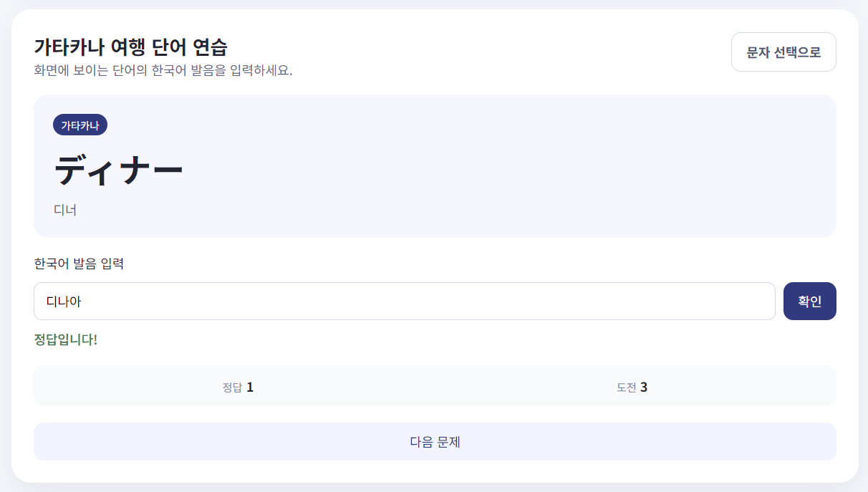The height and width of the screenshot is (492, 868).
Task: Click the 다음 문제 bar to load next word
Action: pos(435,442)
